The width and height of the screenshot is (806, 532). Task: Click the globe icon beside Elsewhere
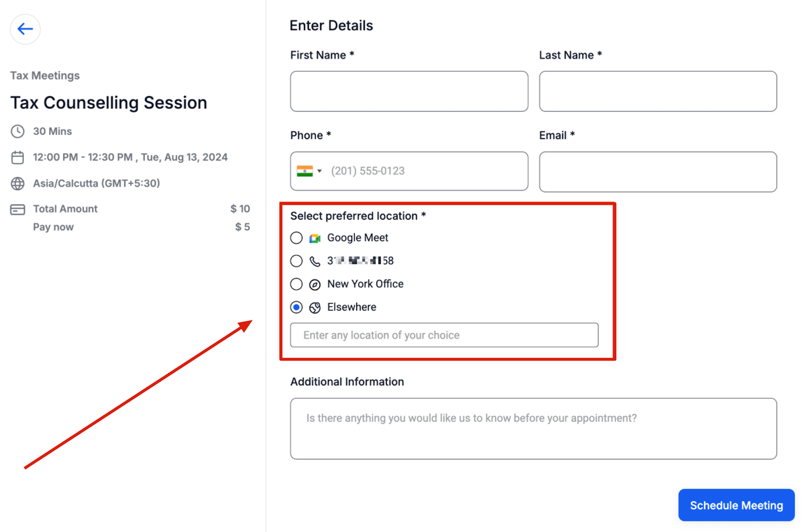point(315,308)
